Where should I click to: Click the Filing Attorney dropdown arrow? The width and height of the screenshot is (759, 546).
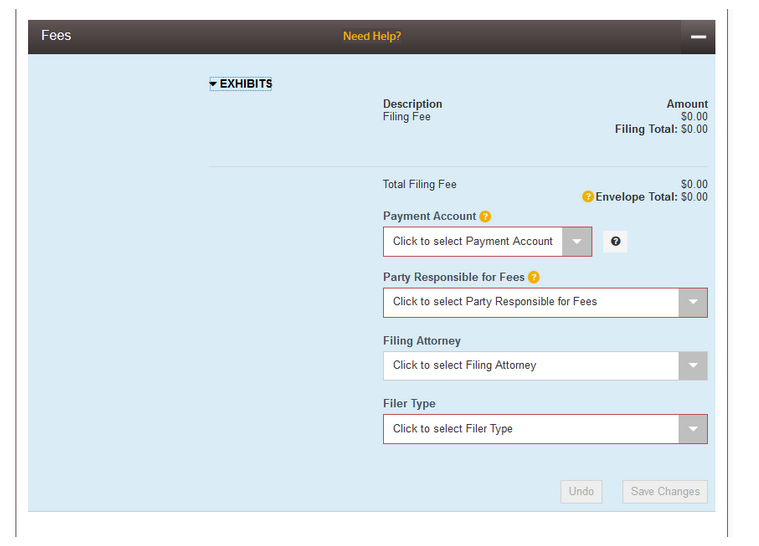tap(692, 366)
